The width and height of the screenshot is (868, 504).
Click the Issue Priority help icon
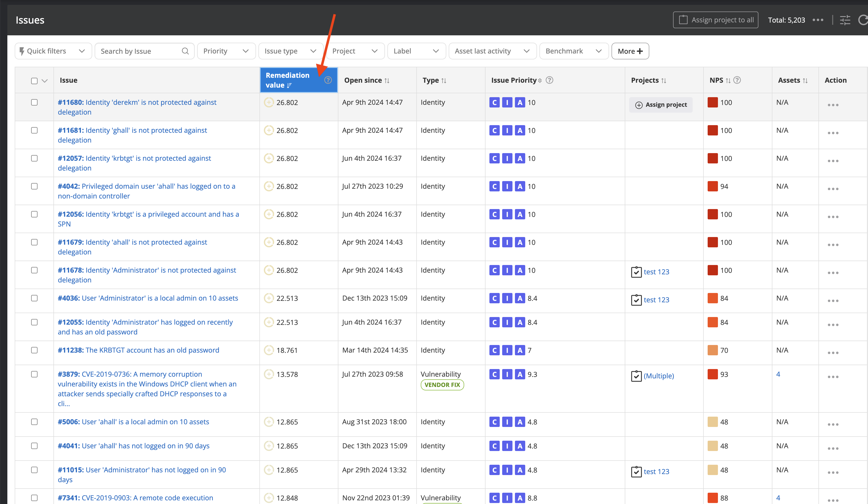(x=549, y=80)
